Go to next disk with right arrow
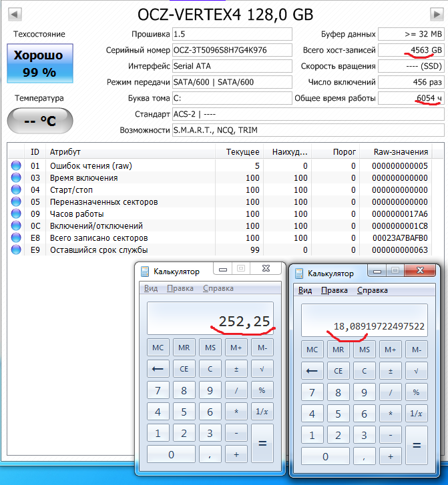Viewport: 448px width, 485px height. [x=437, y=14]
